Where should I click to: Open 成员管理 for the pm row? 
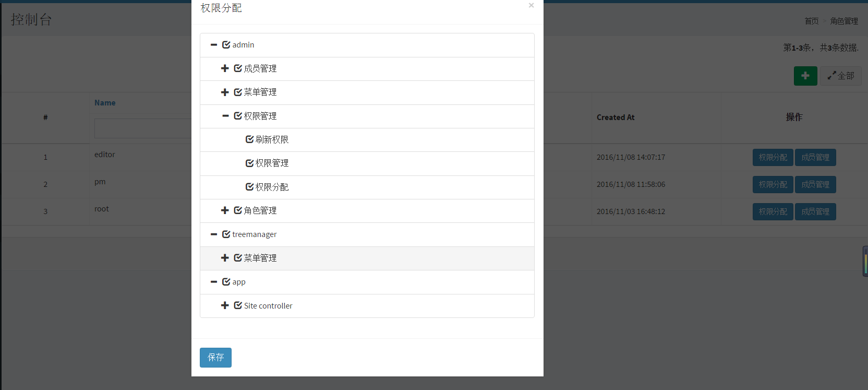pos(815,184)
